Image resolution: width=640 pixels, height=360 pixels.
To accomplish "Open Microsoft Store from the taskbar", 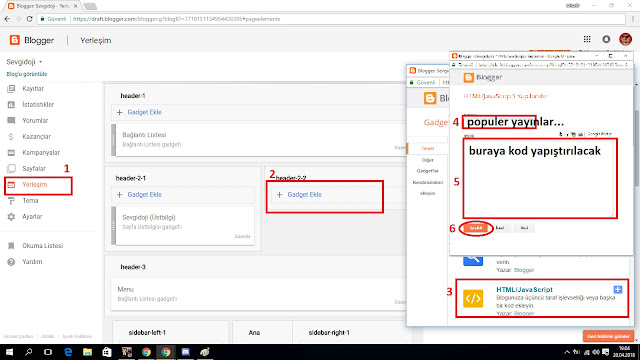I will 107,352.
